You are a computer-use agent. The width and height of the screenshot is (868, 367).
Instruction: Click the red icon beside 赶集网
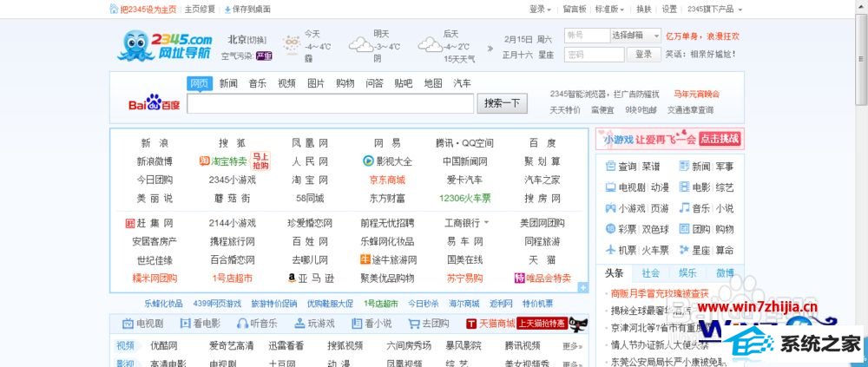point(130,223)
